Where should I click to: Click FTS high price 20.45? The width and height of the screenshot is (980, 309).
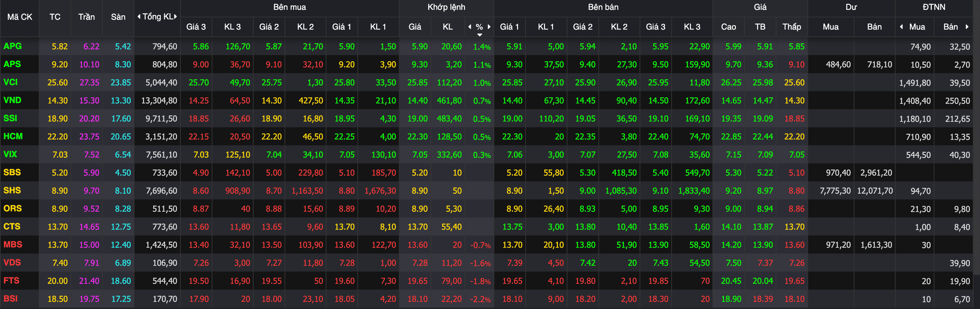[731, 281]
